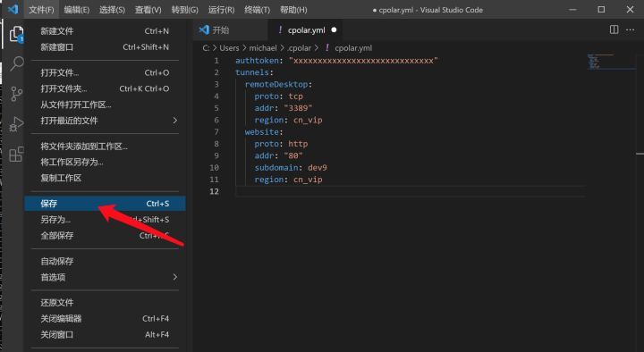Viewport: 644px width, 352px height.
Task: Click remoteDesktop on line 3
Action: (x=276, y=85)
